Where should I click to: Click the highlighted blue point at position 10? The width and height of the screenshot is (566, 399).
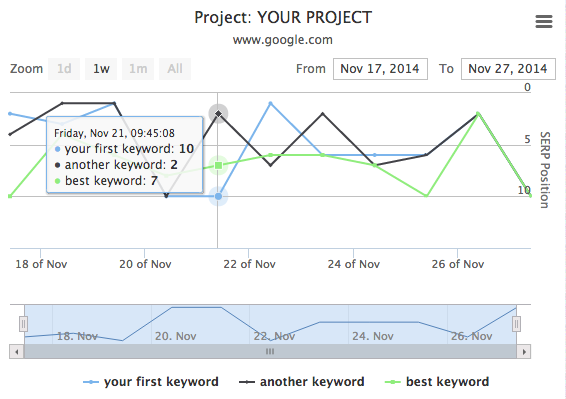[x=218, y=196]
